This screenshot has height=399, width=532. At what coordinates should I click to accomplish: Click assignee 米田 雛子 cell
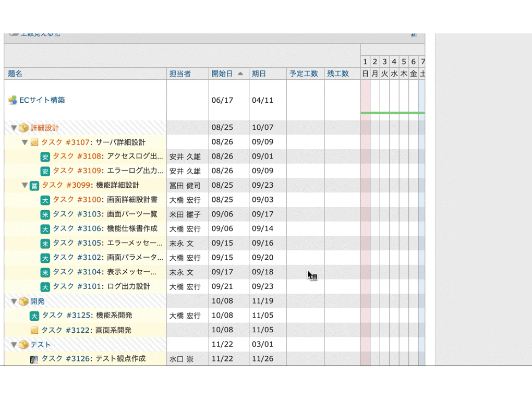pyautogui.click(x=188, y=215)
